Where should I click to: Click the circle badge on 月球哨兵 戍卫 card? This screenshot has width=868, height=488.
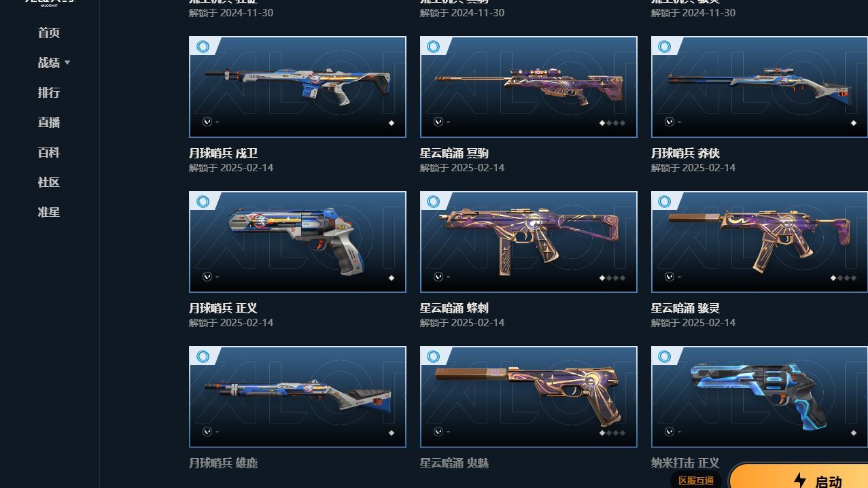[203, 47]
